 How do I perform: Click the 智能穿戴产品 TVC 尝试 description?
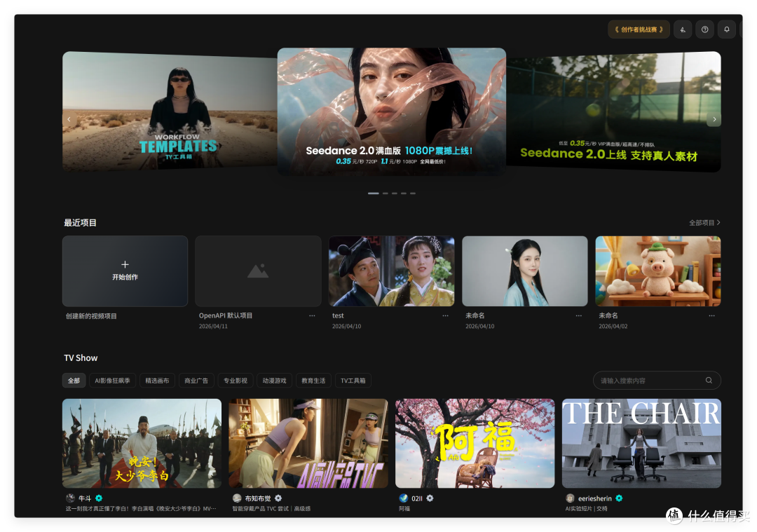pos(271,508)
